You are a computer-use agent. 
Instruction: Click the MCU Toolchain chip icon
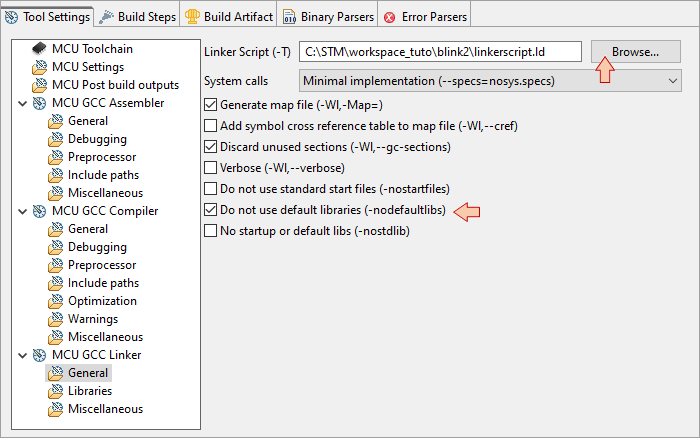[x=39, y=49]
